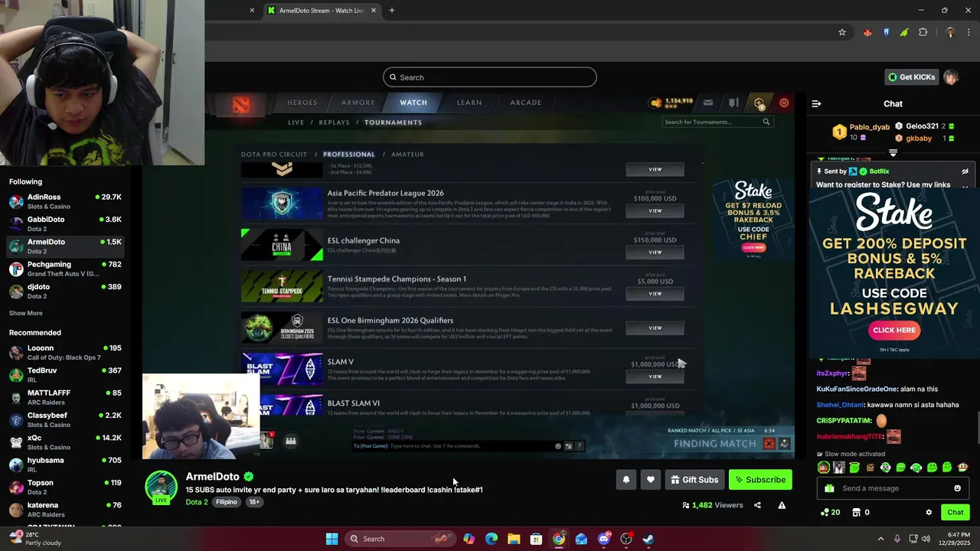Open the emoji picker in message box
The image size is (980, 551).
(957, 488)
